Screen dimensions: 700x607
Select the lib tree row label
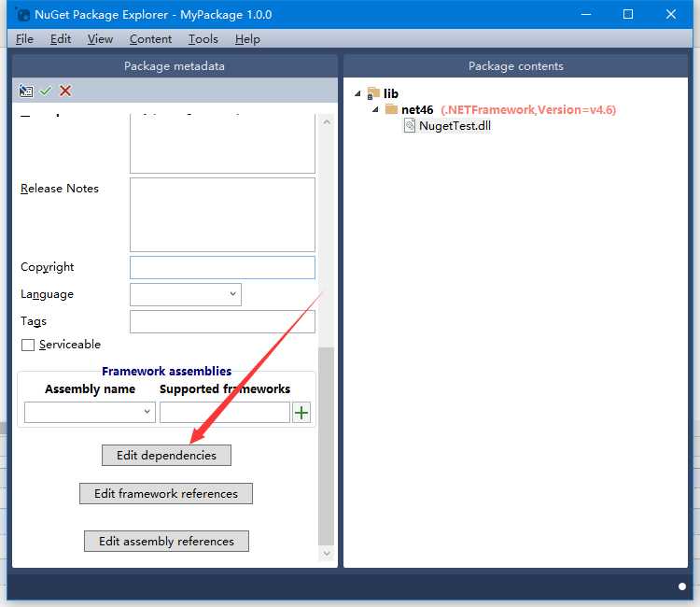[x=391, y=93]
